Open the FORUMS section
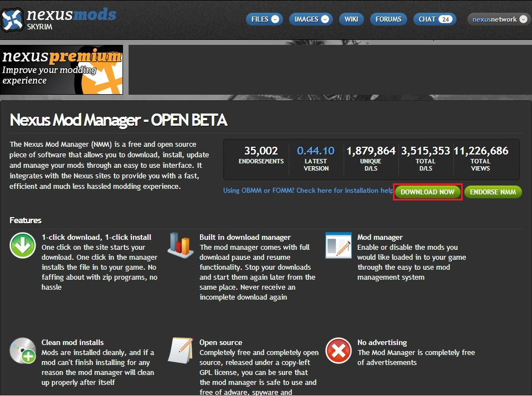 (388, 19)
